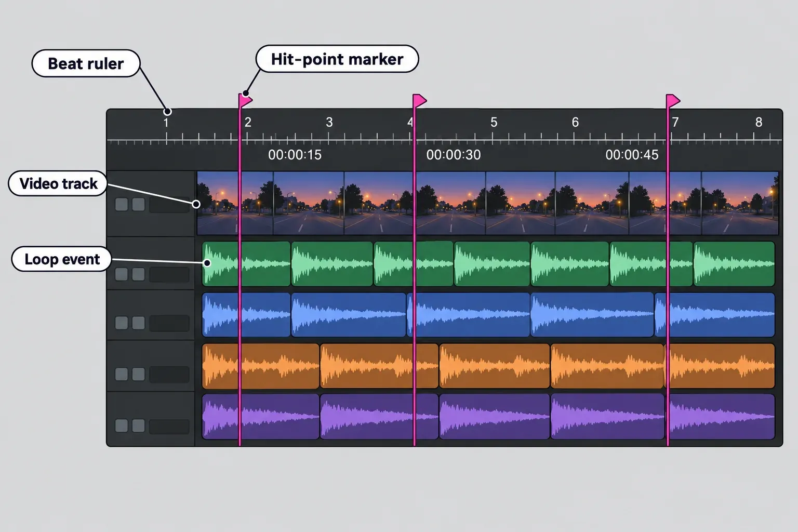The width and height of the screenshot is (798, 532).
Task: Click bar number 5 on the beat ruler
Action: 494,122
